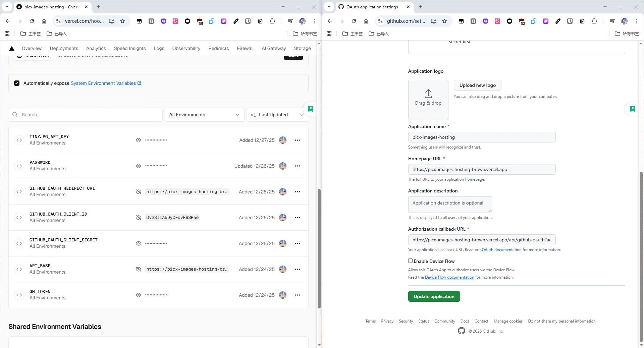Open the apps grid in Vercel bookmarks bar
Image resolution: width=644 pixels, height=348 pixels.
tap(7, 34)
